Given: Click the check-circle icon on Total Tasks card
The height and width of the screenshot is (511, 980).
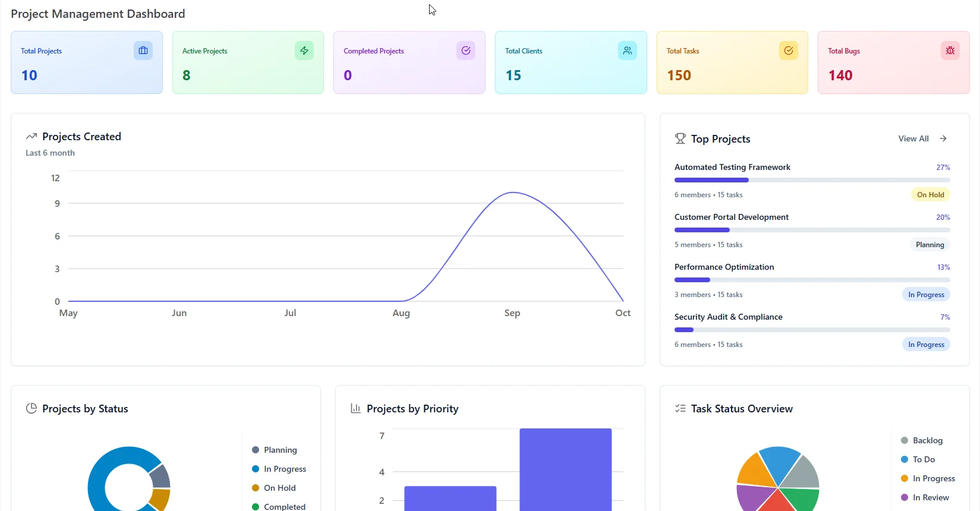Looking at the screenshot, I should [x=789, y=51].
